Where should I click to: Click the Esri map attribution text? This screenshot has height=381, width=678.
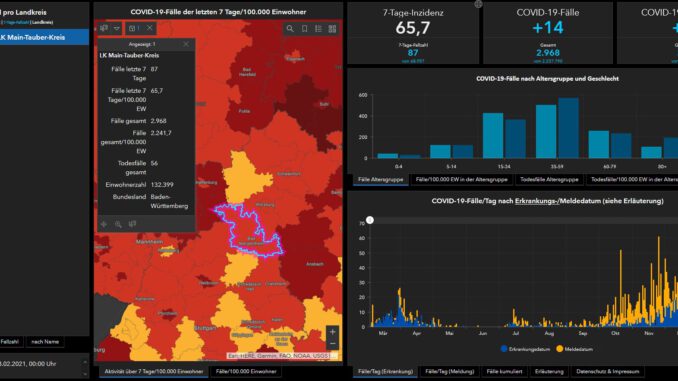[x=281, y=356]
